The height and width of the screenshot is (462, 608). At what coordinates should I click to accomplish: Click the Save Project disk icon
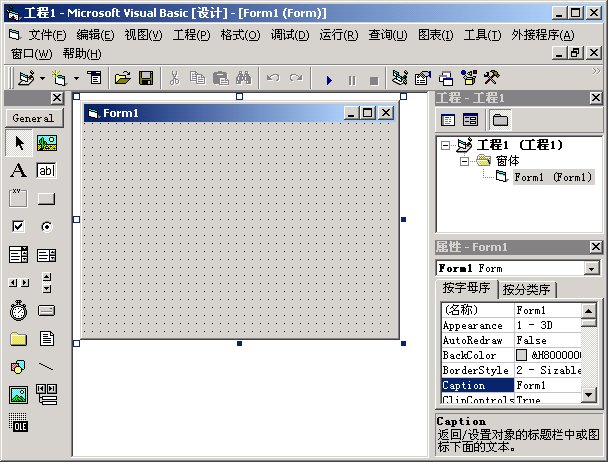(x=146, y=78)
